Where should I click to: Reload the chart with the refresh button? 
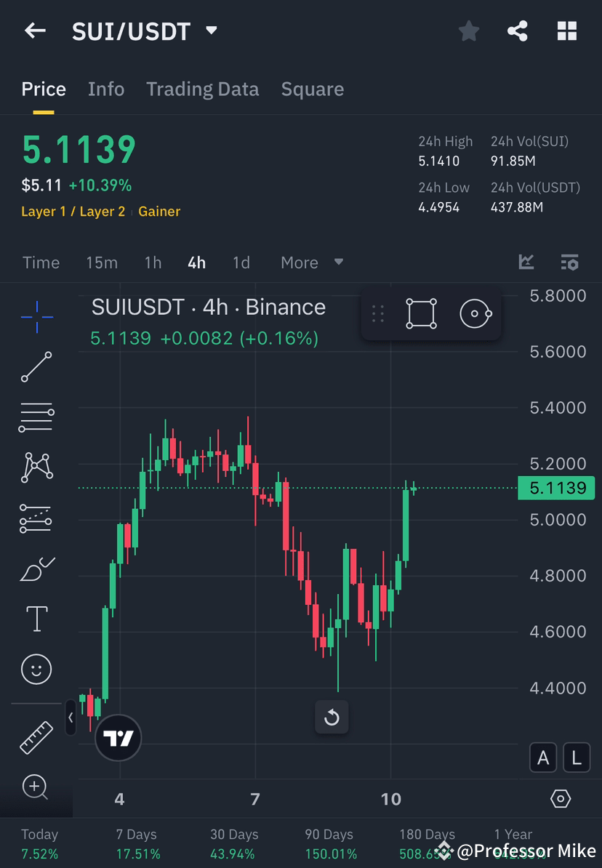click(x=332, y=718)
